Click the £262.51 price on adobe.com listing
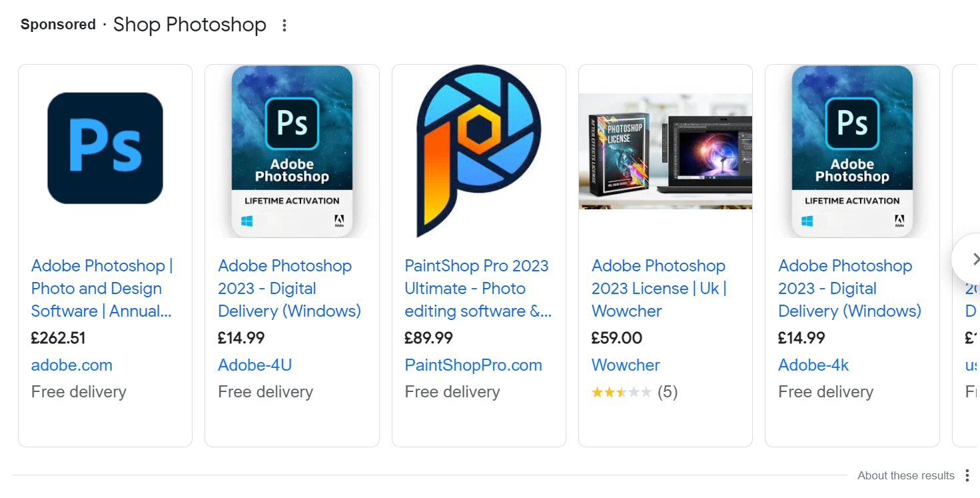 pos(59,338)
